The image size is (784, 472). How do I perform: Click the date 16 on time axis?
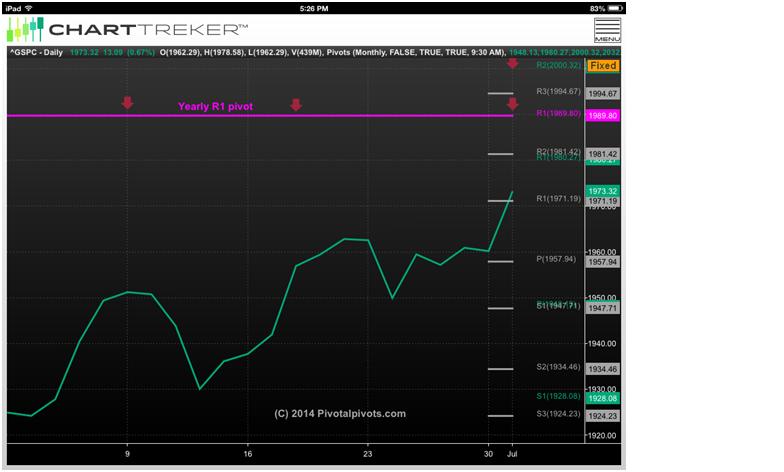(x=247, y=452)
